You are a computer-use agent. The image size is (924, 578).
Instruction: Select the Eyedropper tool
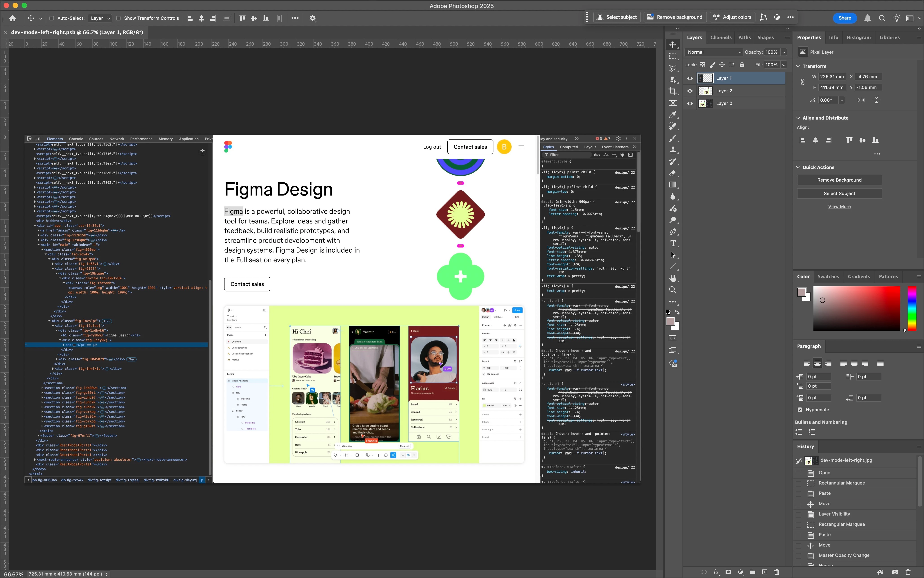coord(673,115)
